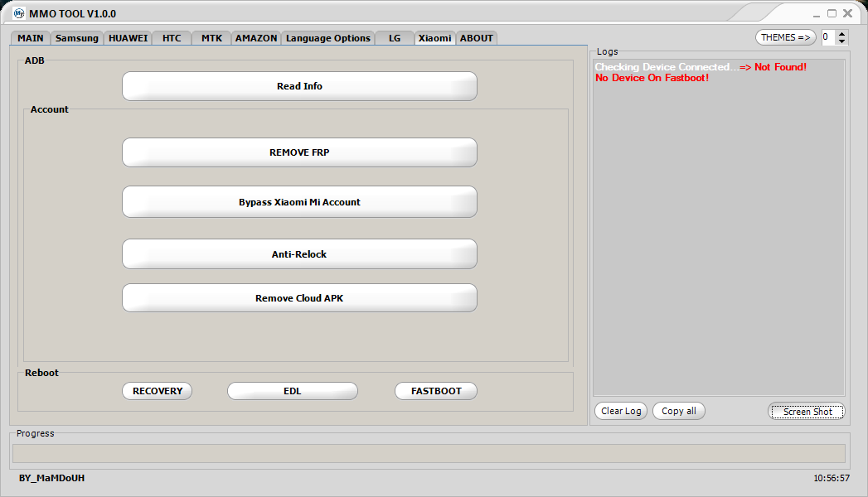The image size is (868, 497).
Task: Clear the log output
Action: (x=621, y=411)
